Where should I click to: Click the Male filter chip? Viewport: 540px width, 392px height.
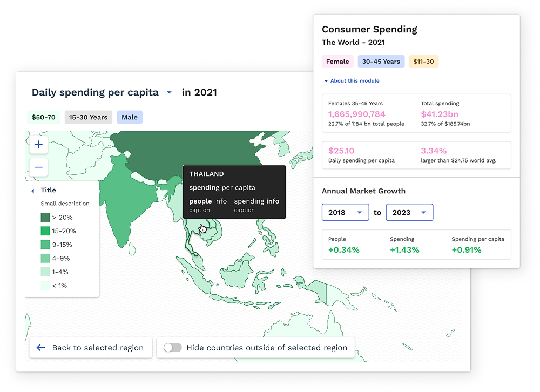pos(130,118)
